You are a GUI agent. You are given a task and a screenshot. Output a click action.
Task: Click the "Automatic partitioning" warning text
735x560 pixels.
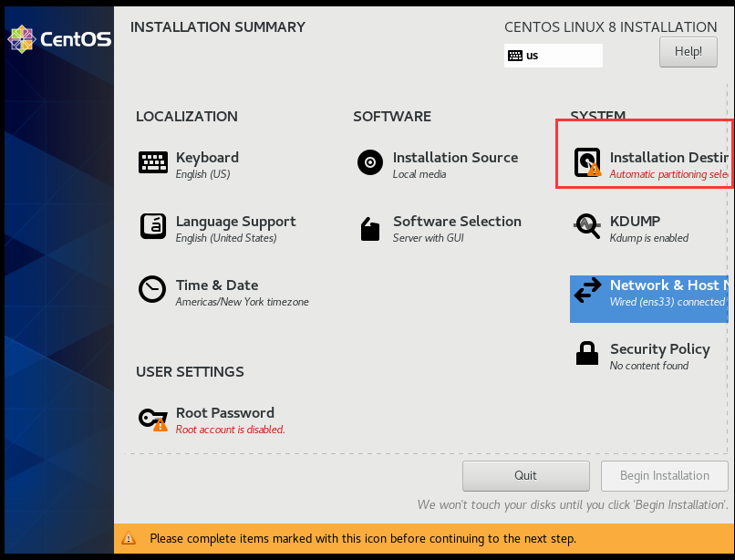click(x=669, y=174)
